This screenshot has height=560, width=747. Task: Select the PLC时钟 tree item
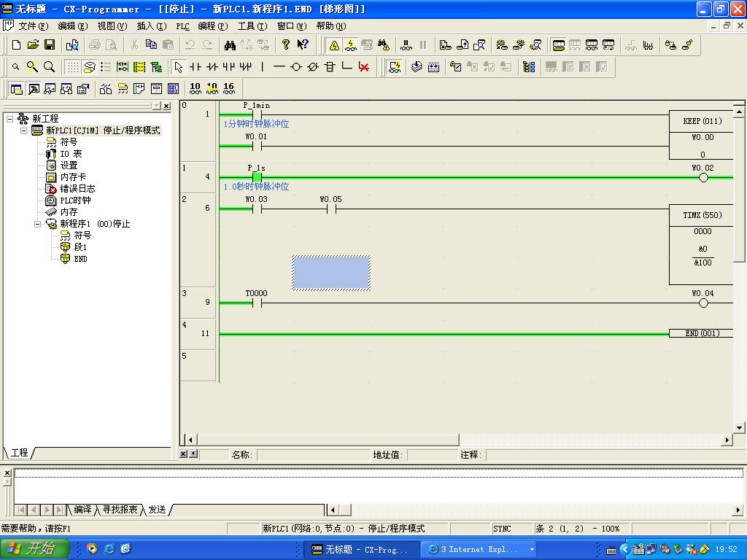coord(75,201)
